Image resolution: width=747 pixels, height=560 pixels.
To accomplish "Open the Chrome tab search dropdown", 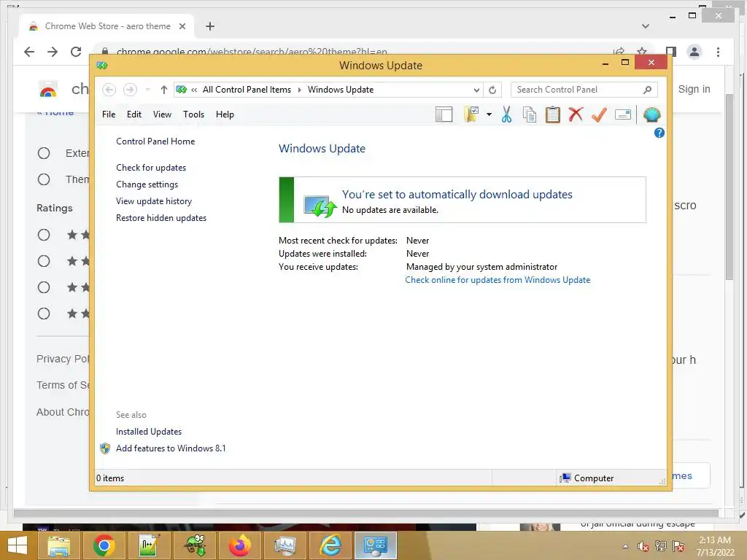I will (x=646, y=26).
